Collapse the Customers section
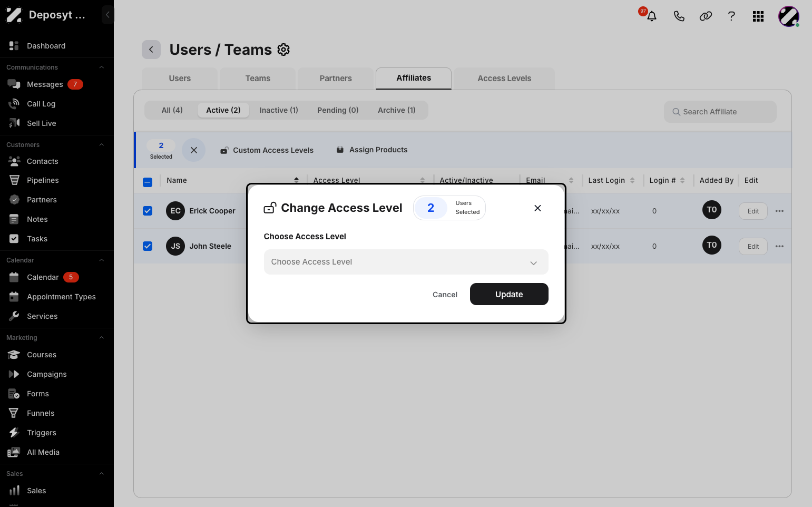The width and height of the screenshot is (812, 507). pos(102,145)
